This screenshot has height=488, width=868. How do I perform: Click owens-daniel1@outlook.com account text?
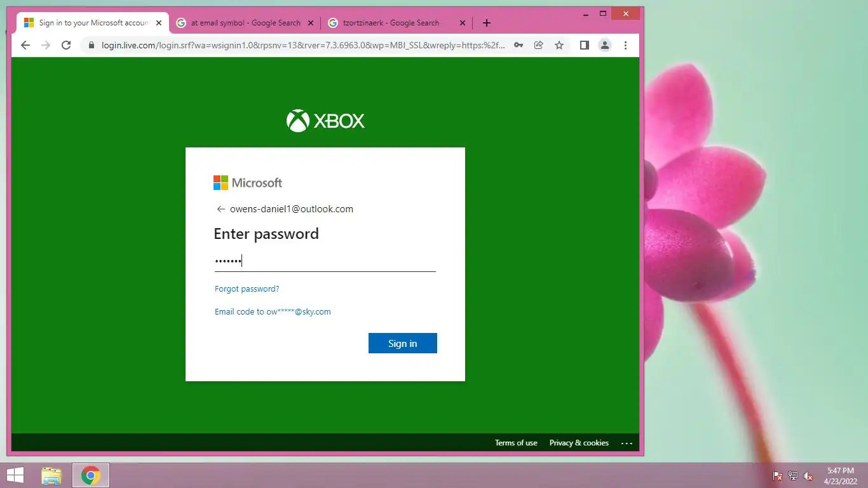click(x=292, y=209)
